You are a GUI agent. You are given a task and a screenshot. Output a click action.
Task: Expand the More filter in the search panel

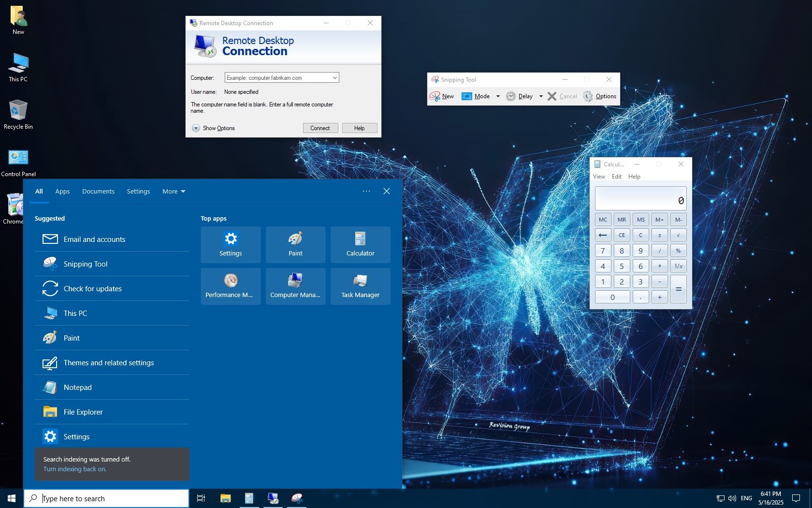[174, 192]
